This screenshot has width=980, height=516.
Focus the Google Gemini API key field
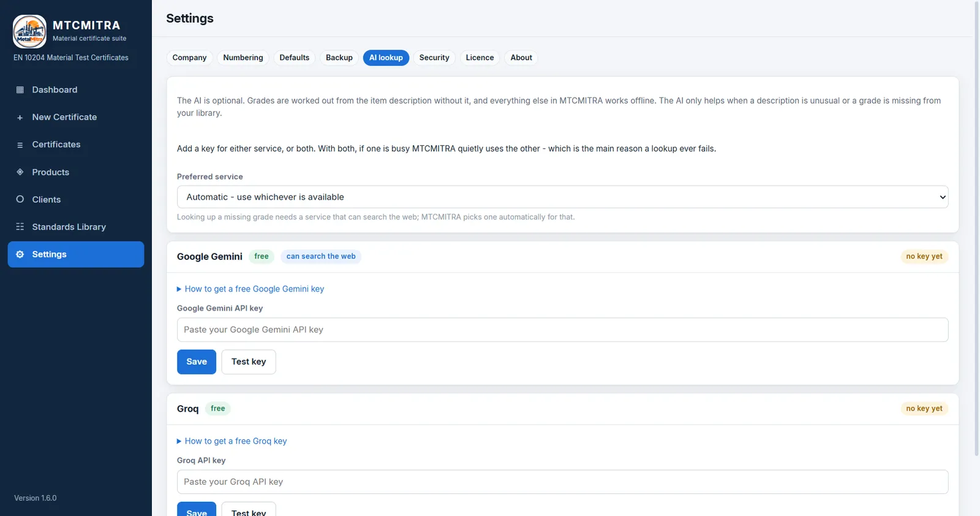tap(562, 330)
